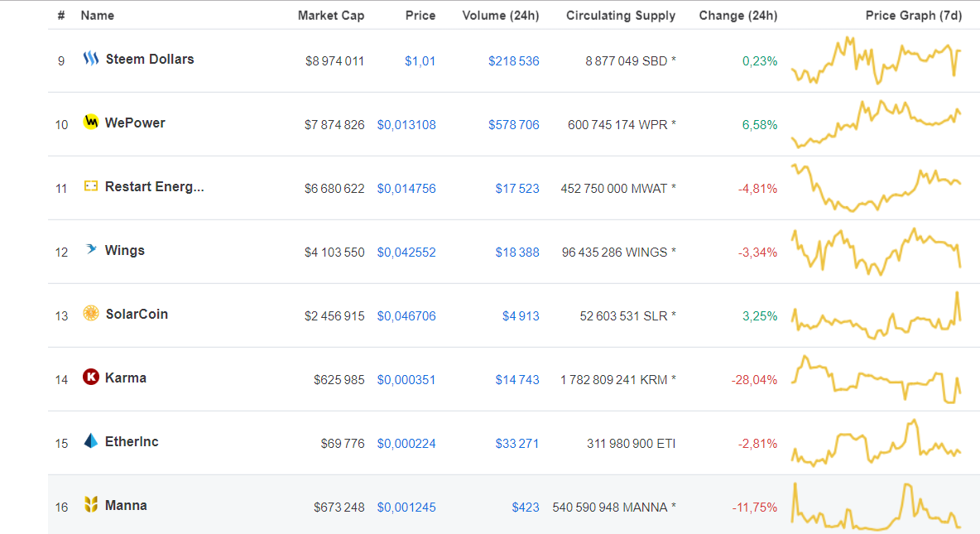Screen dimensions: 980x534
Task: Click the Restart Energy logo icon
Action: (90, 185)
